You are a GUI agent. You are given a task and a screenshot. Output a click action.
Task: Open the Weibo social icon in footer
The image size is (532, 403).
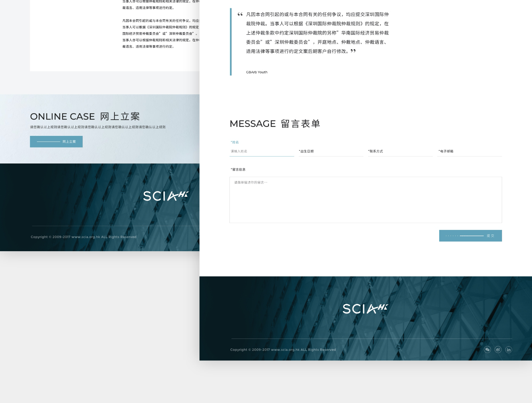pyautogui.click(x=498, y=350)
